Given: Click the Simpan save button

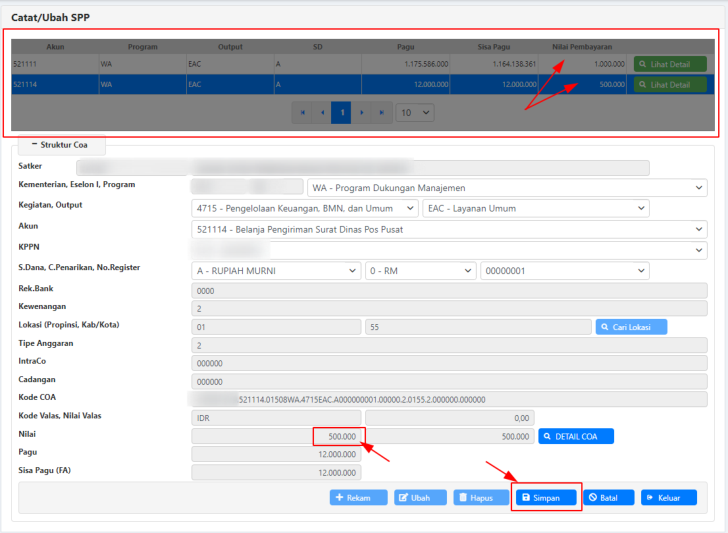Looking at the screenshot, I should [x=546, y=497].
